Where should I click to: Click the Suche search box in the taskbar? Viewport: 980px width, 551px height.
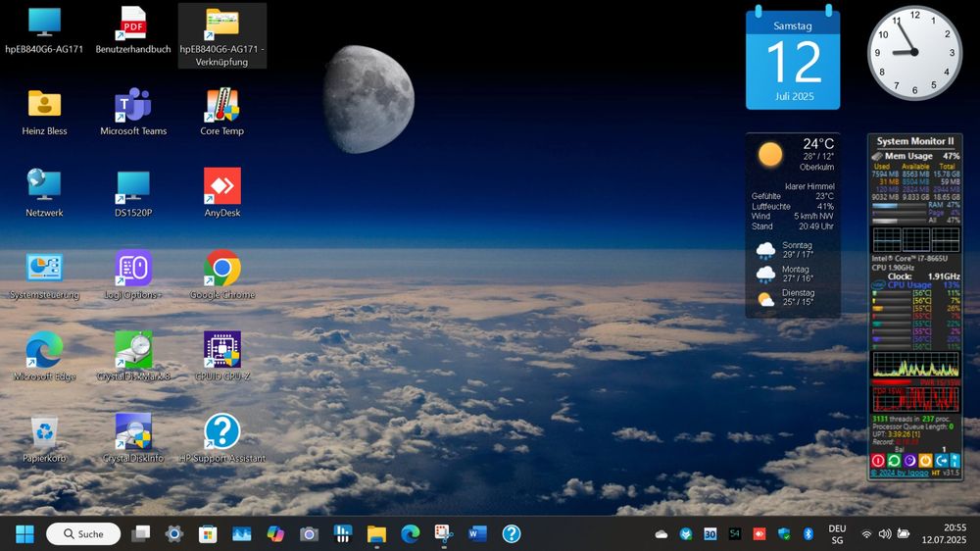84,534
